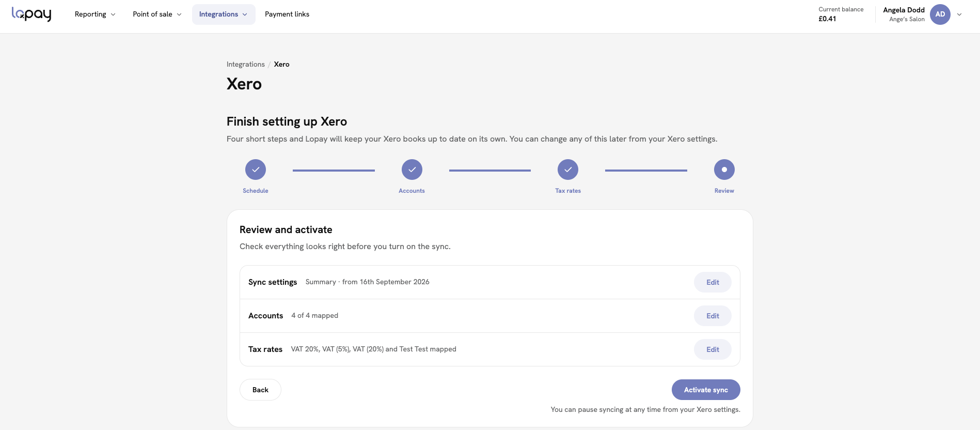Image resolution: width=980 pixels, height=430 pixels.
Task: Click the Review step label
Action: (x=724, y=191)
